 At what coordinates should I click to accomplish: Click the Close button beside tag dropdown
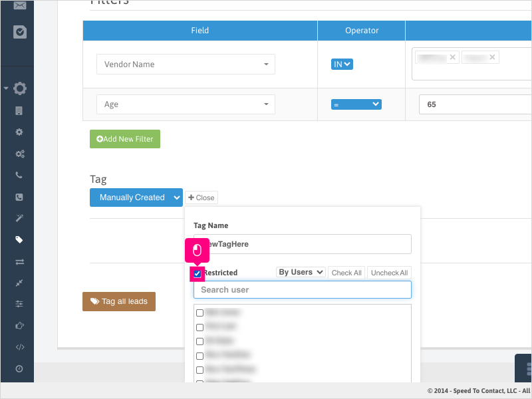[201, 198]
